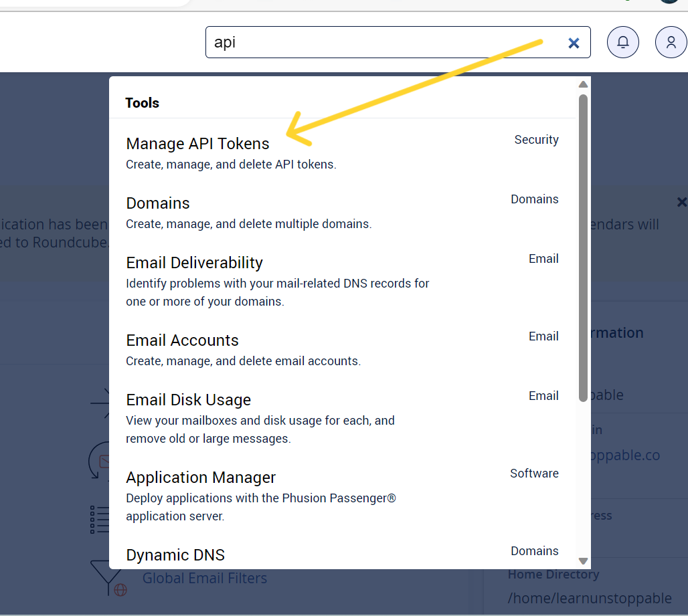The width and height of the screenshot is (688, 616).
Task: Open Email Deliverability from results
Action: (x=194, y=263)
